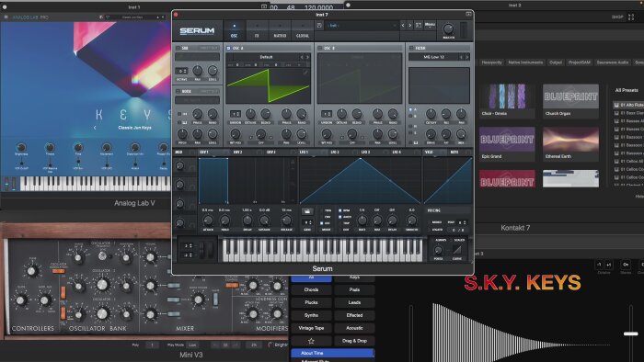Select the Vintage Tape category button
This screenshot has width=644, height=362.
pos(311,328)
